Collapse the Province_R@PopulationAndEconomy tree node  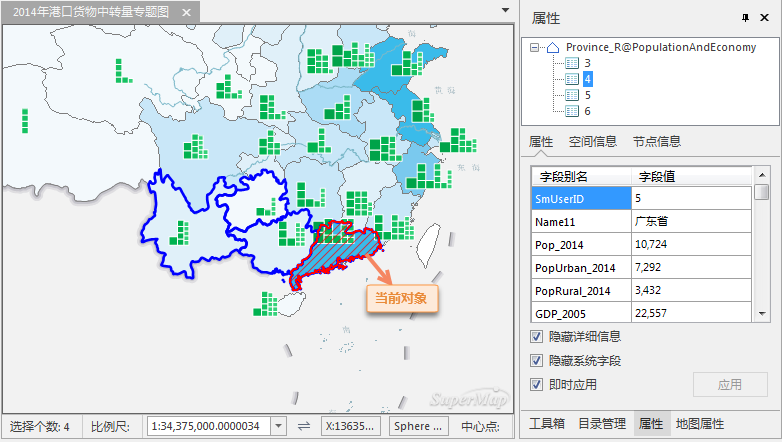[x=536, y=47]
